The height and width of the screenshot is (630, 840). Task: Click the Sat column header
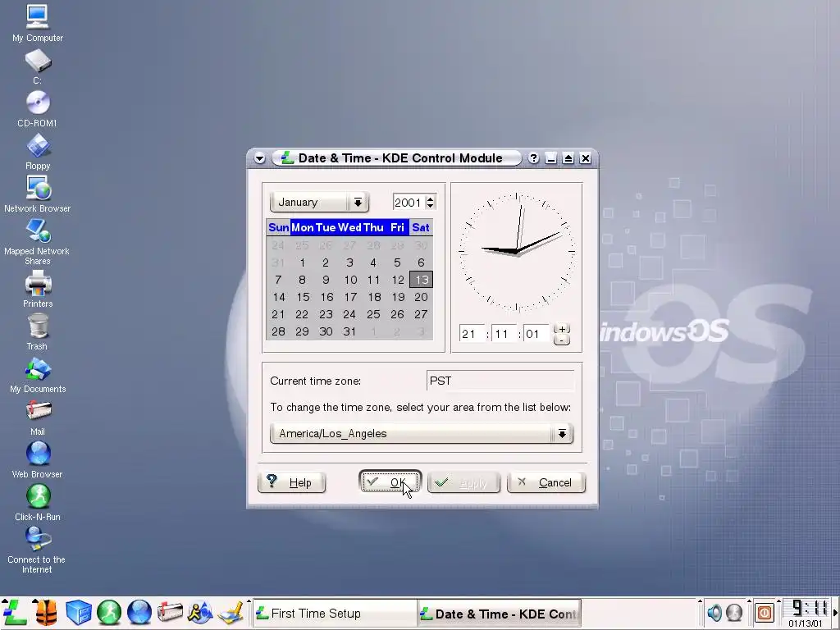coord(421,228)
